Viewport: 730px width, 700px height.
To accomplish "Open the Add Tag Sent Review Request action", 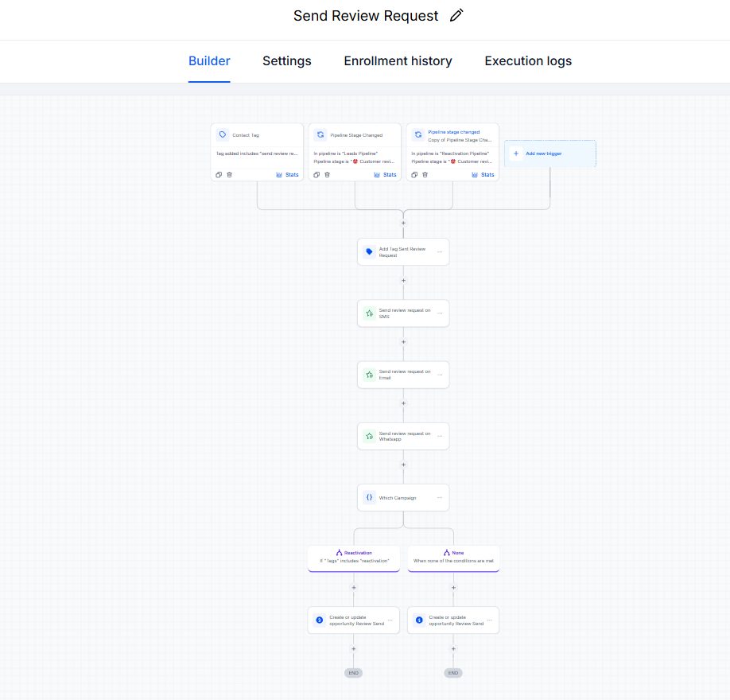I will pyautogui.click(x=403, y=252).
